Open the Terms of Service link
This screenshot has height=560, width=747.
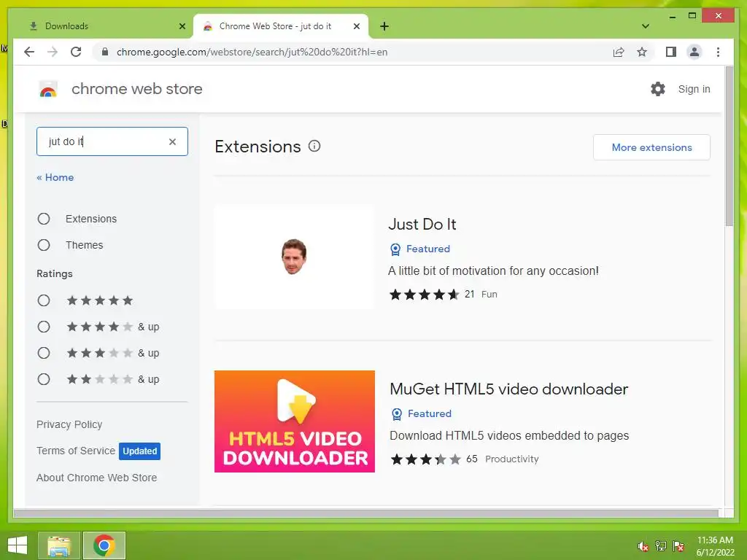coord(76,451)
